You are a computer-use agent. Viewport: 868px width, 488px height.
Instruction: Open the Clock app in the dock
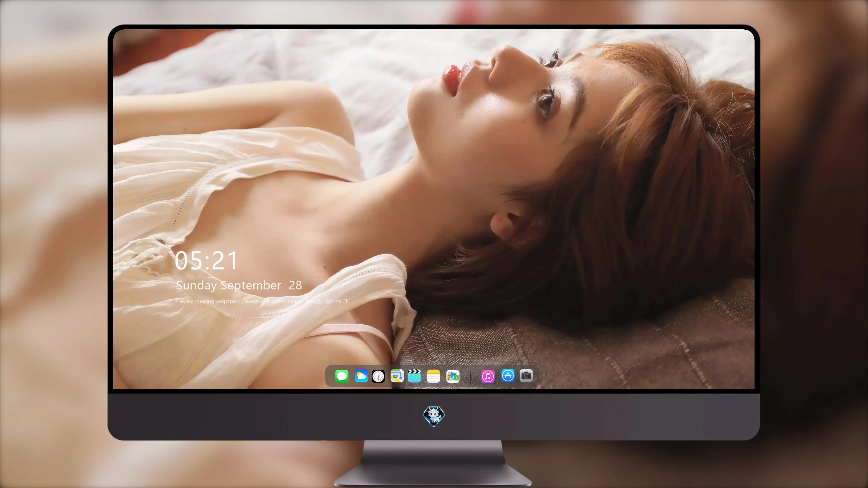coord(378,376)
